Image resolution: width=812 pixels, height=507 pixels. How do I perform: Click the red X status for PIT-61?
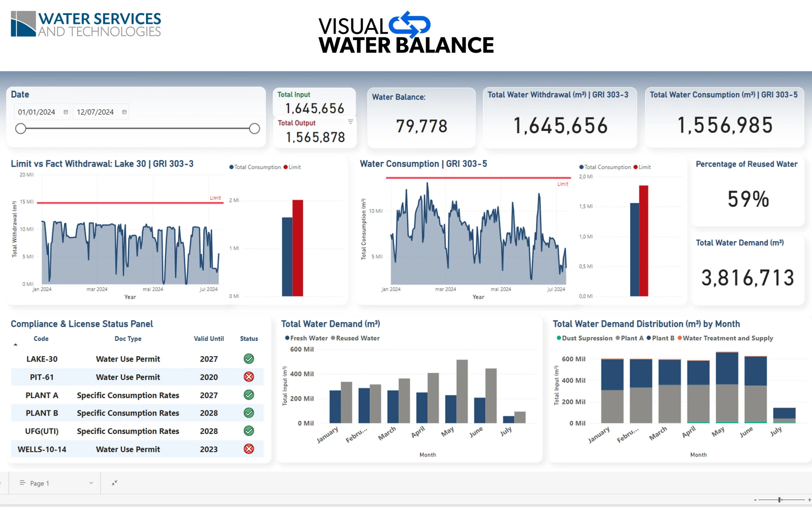[249, 377]
